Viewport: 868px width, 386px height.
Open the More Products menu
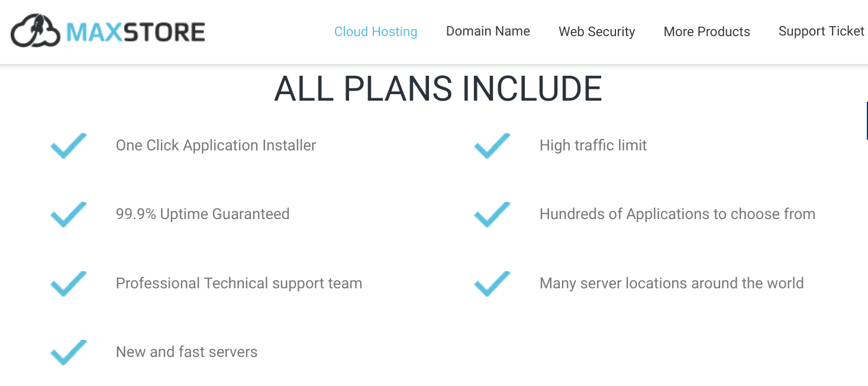point(707,31)
